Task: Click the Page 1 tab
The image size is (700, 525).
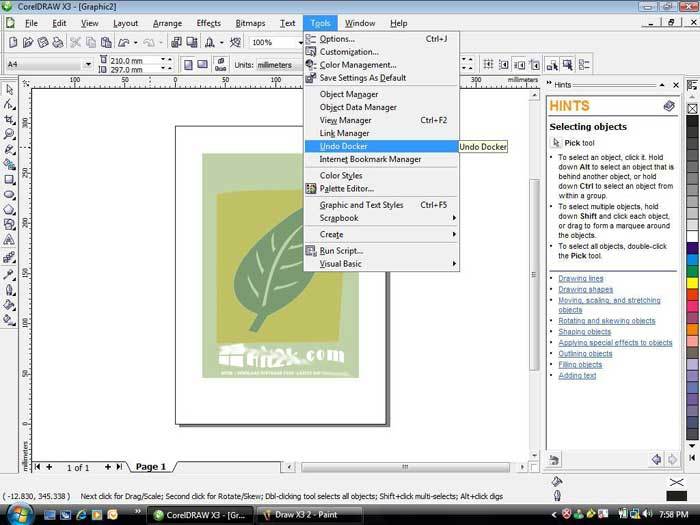Action: (x=150, y=467)
